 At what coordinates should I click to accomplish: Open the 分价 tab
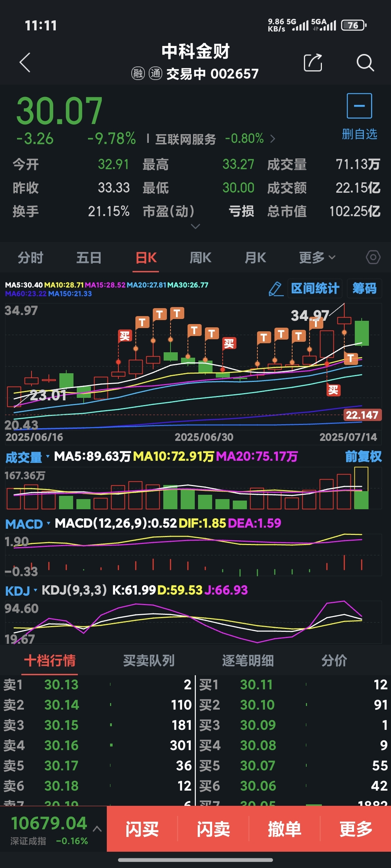point(334,660)
